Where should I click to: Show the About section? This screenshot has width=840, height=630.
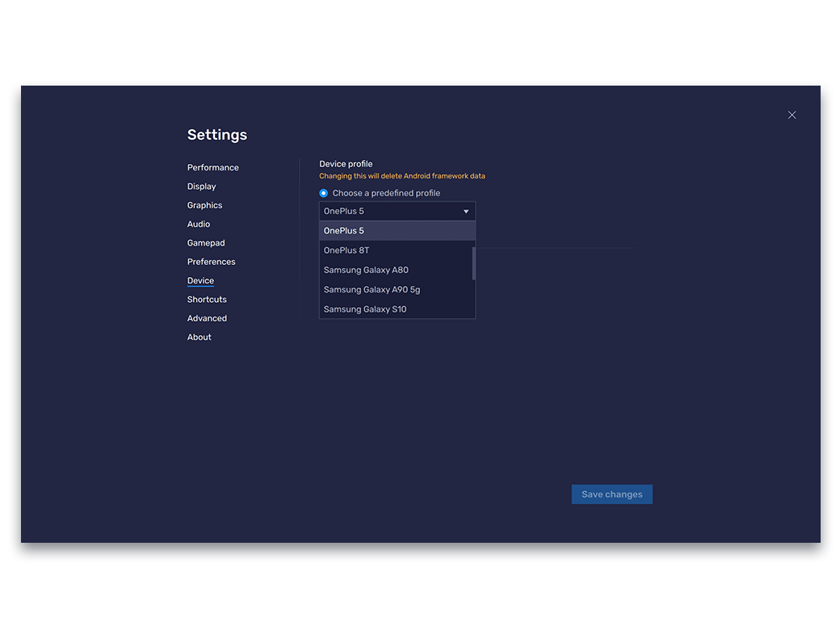[199, 337]
